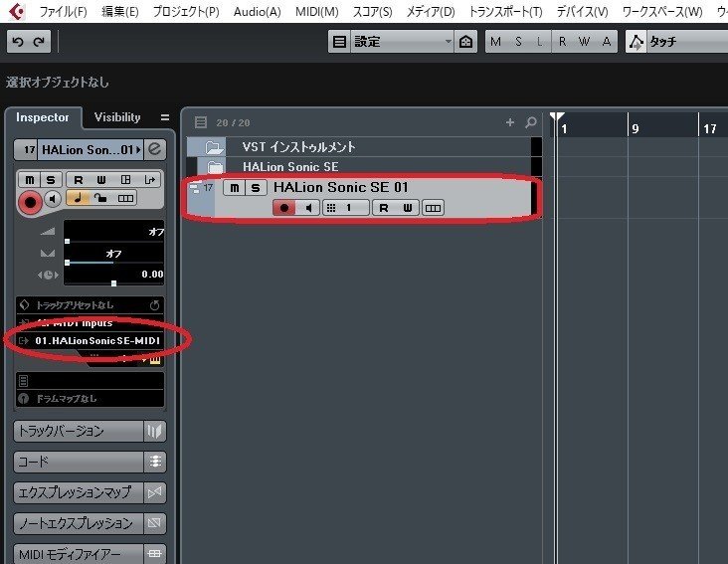Add a track with the plus icon

[510, 122]
